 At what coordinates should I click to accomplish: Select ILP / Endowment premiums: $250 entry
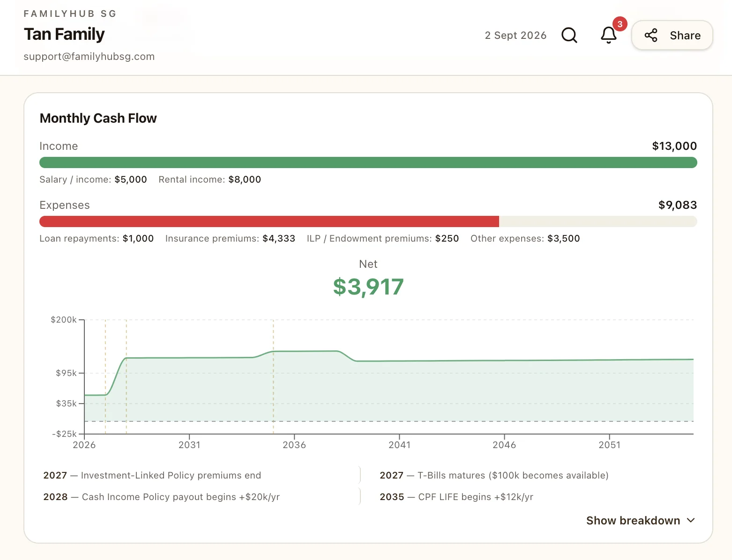(383, 238)
